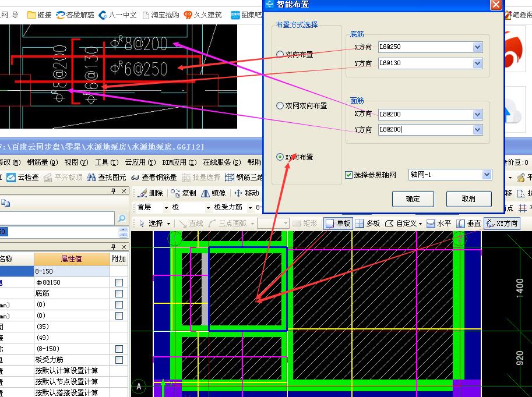Open the 云应用(Y) menu

point(140,162)
